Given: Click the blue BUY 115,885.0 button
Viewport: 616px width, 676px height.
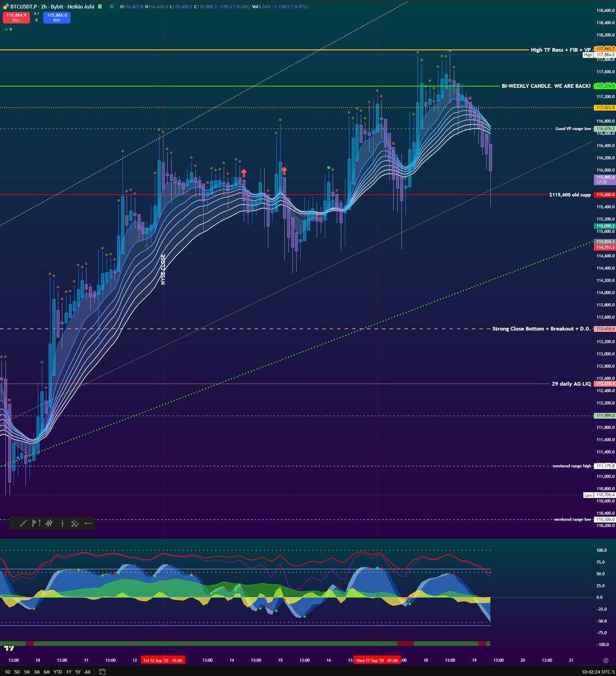Looking at the screenshot, I should [x=56, y=18].
